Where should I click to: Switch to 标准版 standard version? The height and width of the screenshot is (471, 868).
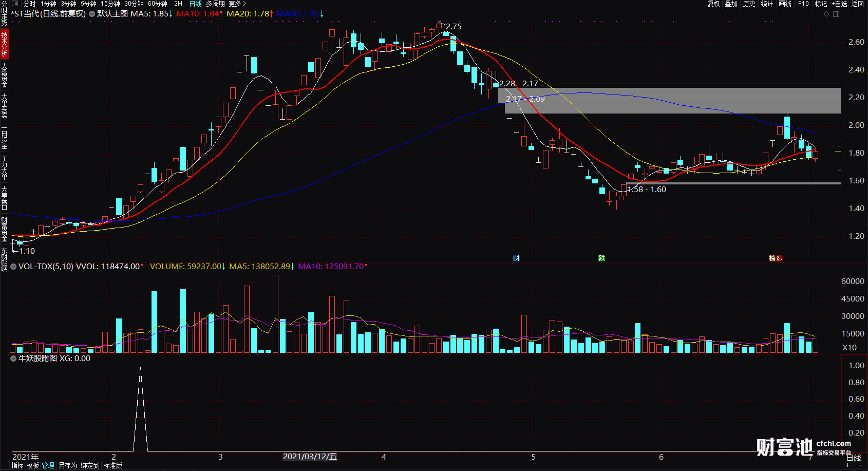(x=113, y=465)
